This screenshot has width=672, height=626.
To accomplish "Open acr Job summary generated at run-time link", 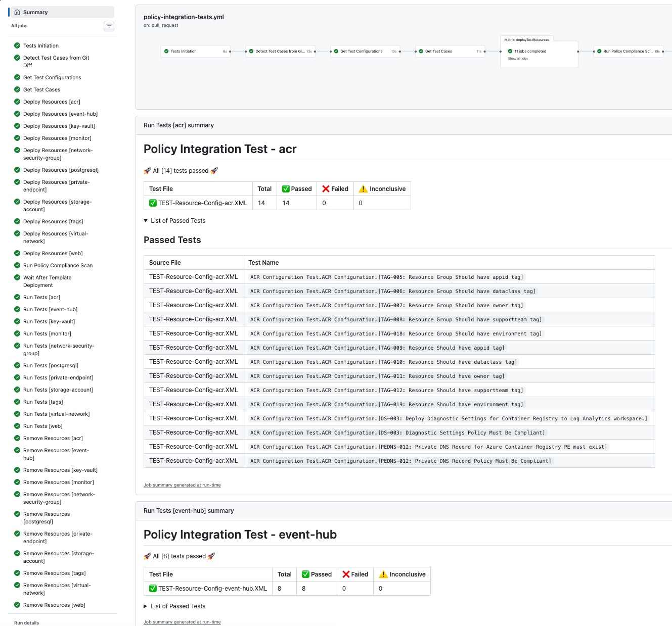I will coord(182,485).
